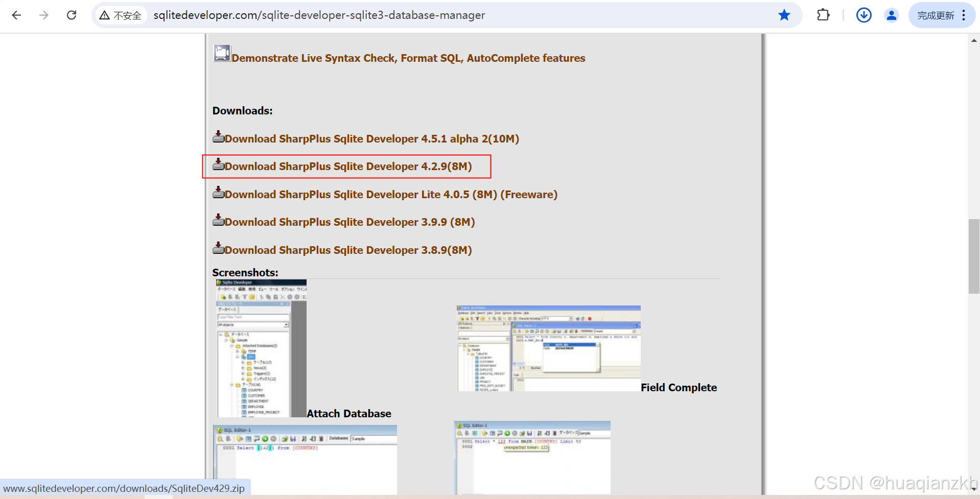Open the user profile avatar icon
Image resolution: width=980 pixels, height=499 pixels.
(x=892, y=15)
